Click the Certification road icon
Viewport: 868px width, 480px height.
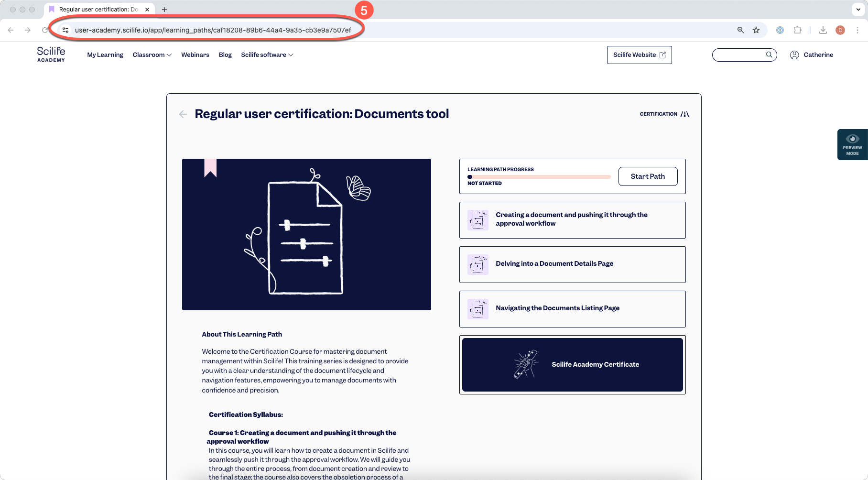click(x=685, y=114)
